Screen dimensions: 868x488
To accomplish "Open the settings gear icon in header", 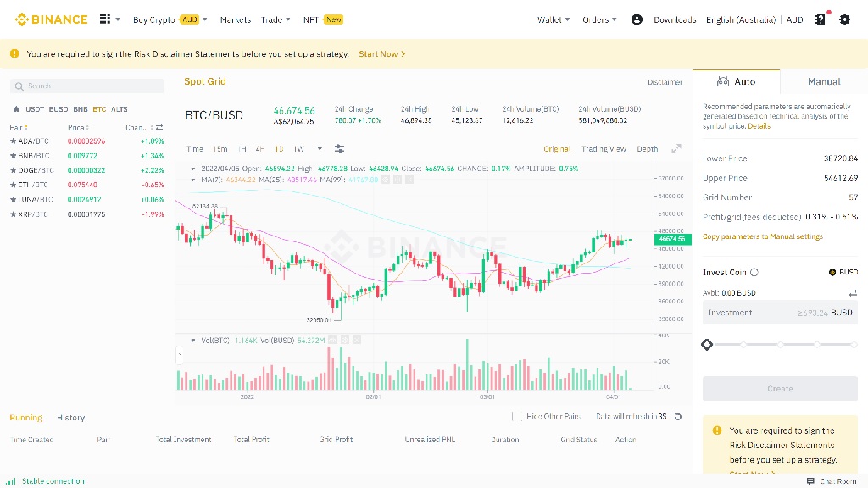I will pyautogui.click(x=844, y=20).
